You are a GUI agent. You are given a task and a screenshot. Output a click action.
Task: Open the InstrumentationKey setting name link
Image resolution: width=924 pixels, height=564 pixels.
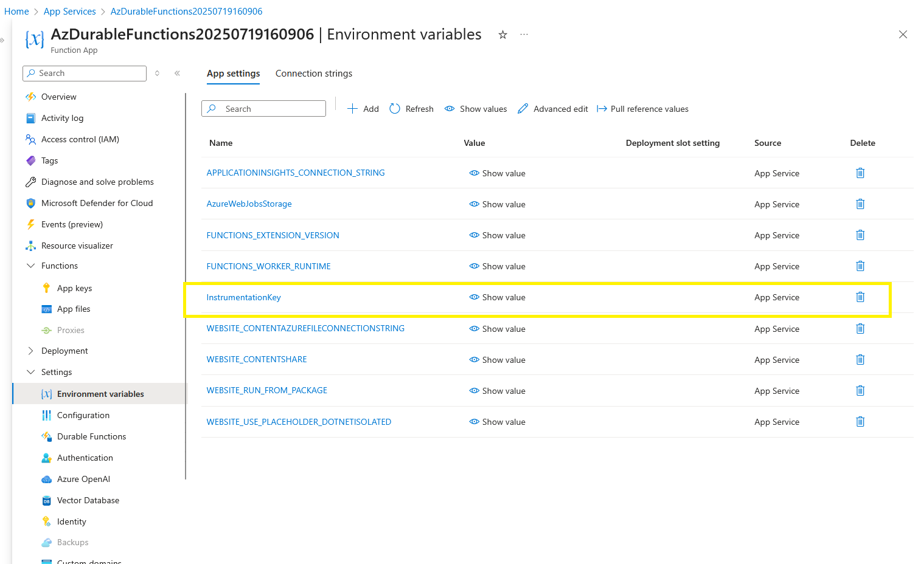243,297
